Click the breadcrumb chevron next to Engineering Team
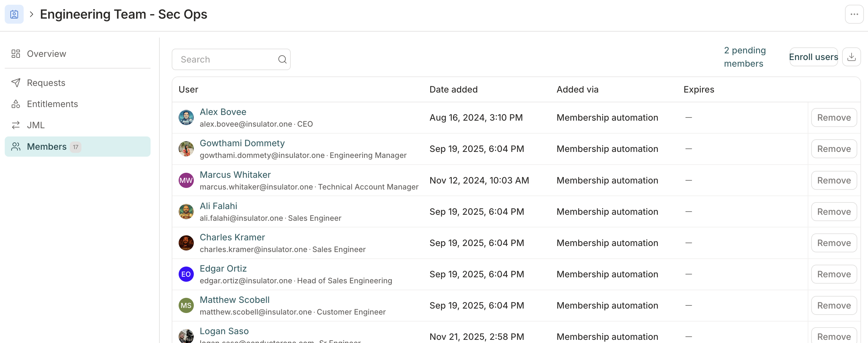The image size is (868, 343). point(32,14)
